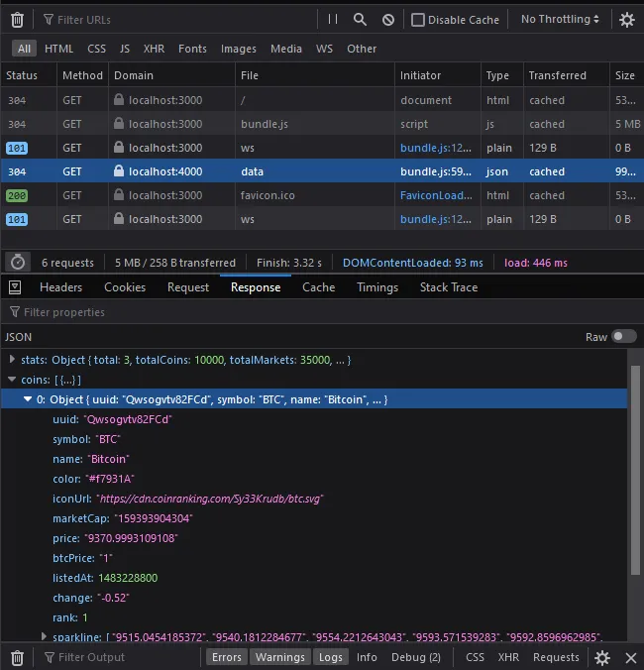644x670 pixels.
Task: Click the clear requests trash icon
Action: coord(17,20)
